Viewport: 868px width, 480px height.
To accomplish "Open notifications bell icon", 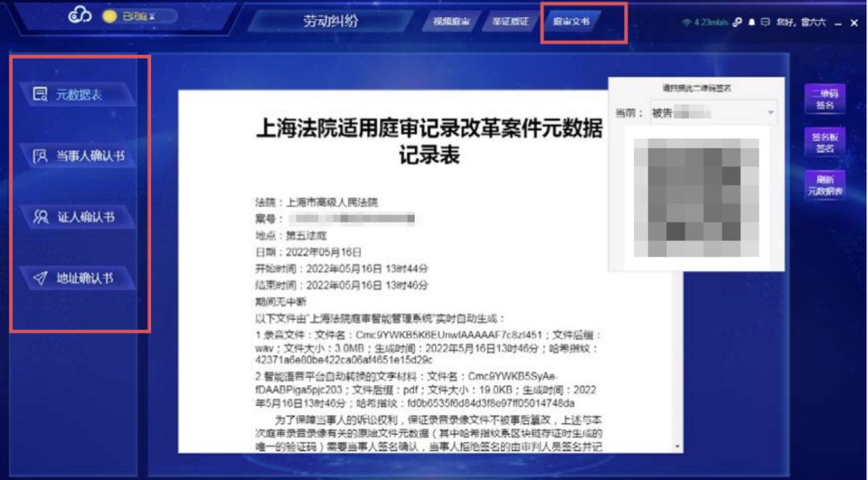I will click(x=751, y=23).
